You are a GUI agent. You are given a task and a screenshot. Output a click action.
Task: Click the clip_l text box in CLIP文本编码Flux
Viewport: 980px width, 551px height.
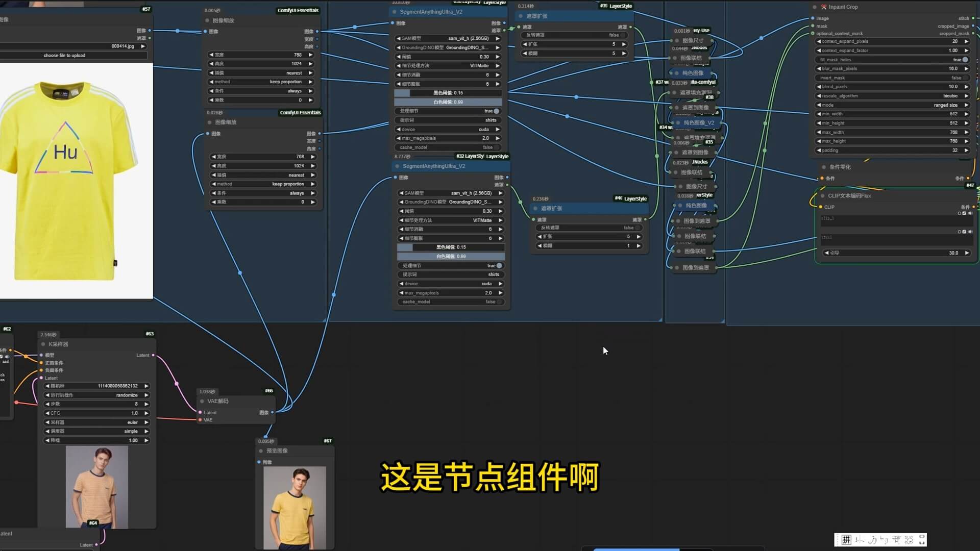[x=896, y=221]
